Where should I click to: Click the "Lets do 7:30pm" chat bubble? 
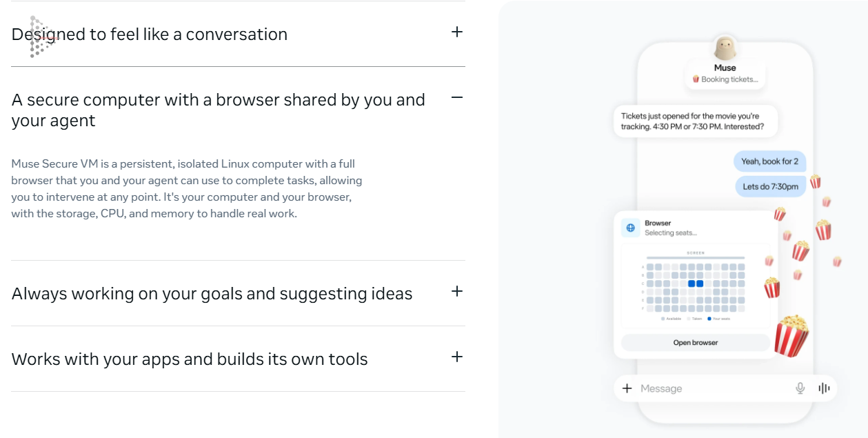click(x=770, y=187)
